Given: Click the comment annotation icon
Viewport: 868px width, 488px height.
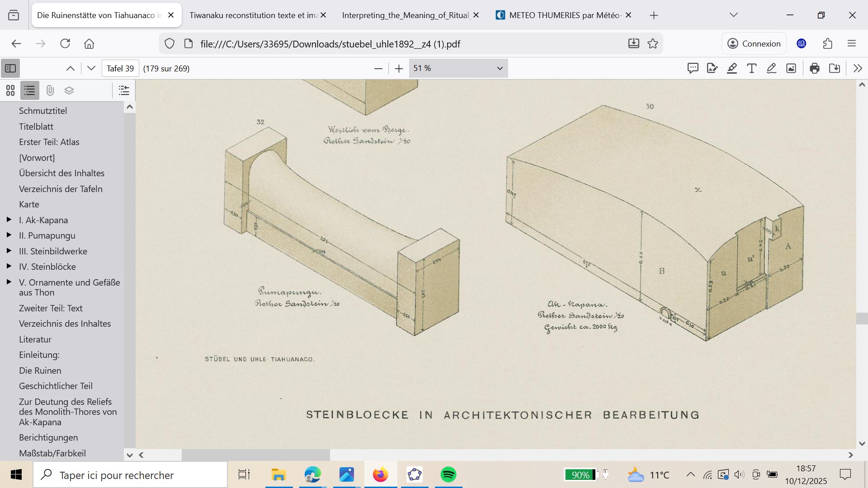Looking at the screenshot, I should [693, 68].
